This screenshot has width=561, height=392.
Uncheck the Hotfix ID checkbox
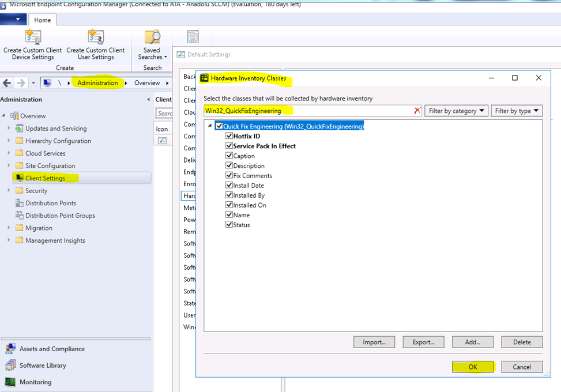[x=229, y=136]
